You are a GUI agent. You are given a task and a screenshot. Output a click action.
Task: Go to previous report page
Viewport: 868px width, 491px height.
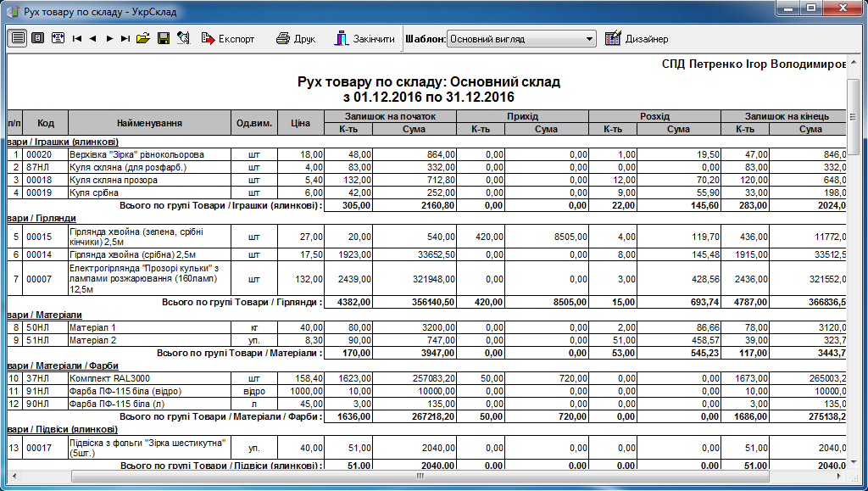pyautogui.click(x=92, y=39)
